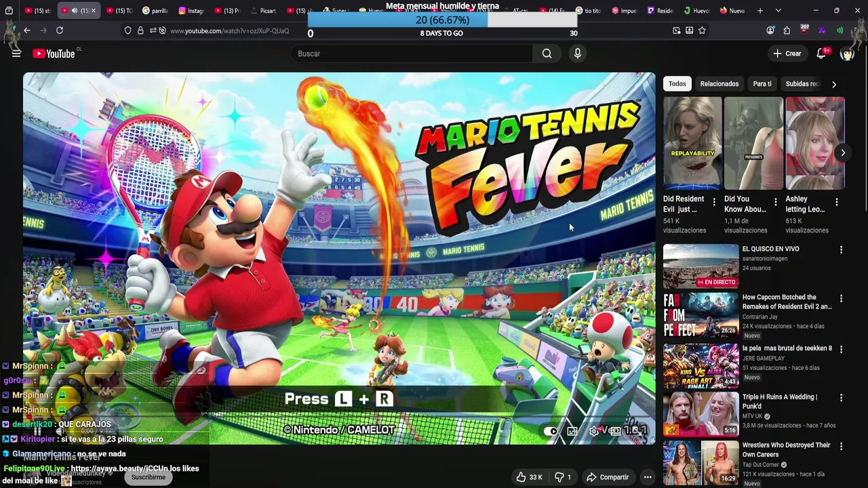868x488 pixels.
Task: Open options for Did You Know short
Action: click(x=775, y=202)
